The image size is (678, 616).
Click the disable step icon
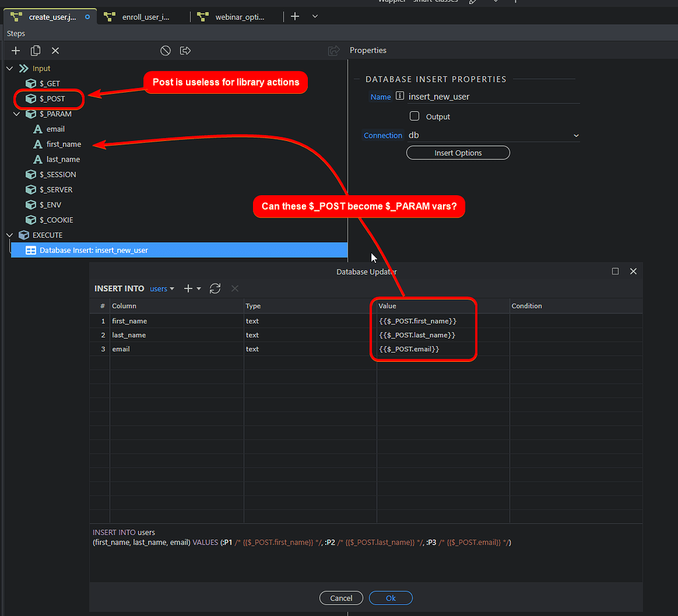[165, 50]
